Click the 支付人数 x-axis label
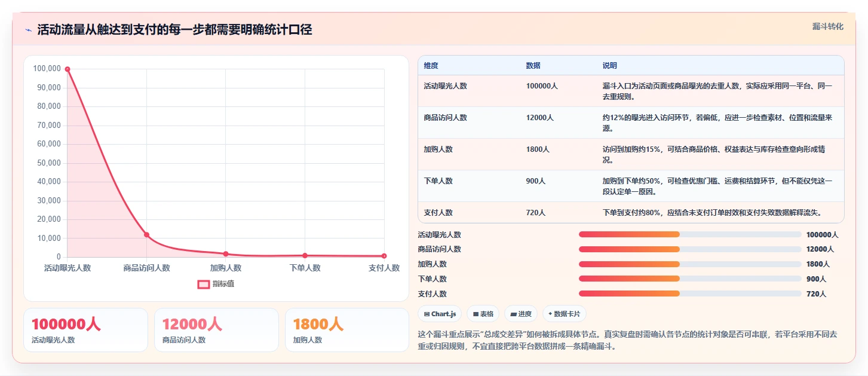Viewport: 868px width, 376px height. [384, 268]
